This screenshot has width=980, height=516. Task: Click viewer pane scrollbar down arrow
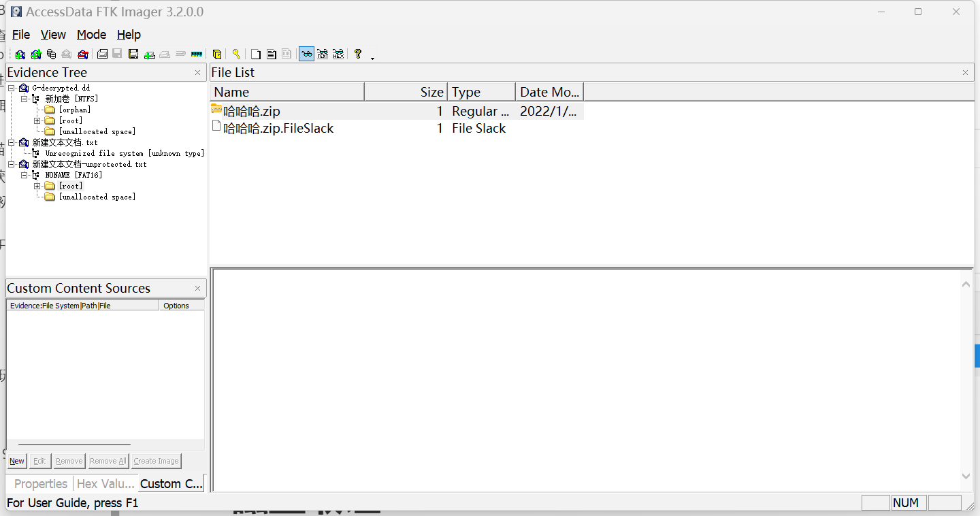pyautogui.click(x=966, y=476)
